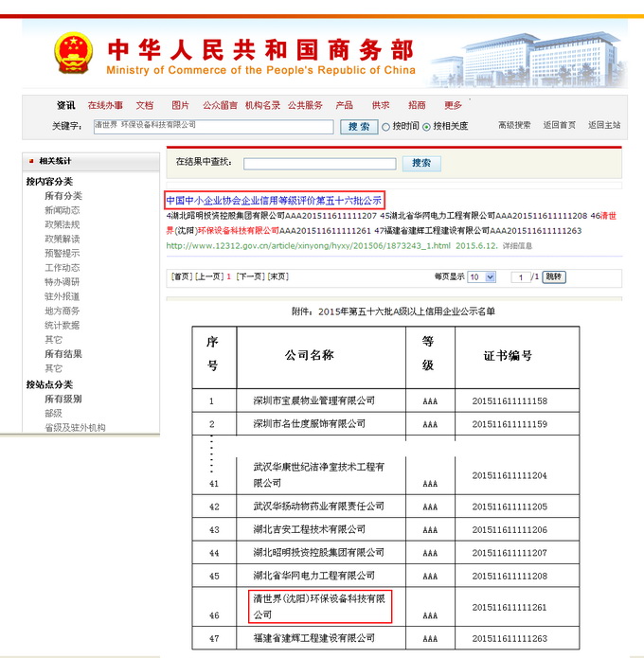Filter by 新闻动态 category
644x658 pixels.
tap(63, 210)
